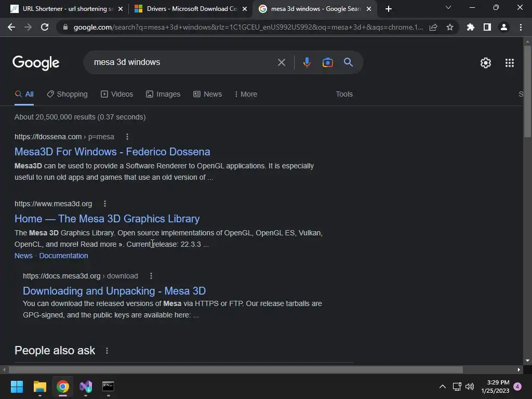Open the Chrome profile avatar menu
Viewport: 532px width, 399px height.
point(504,27)
